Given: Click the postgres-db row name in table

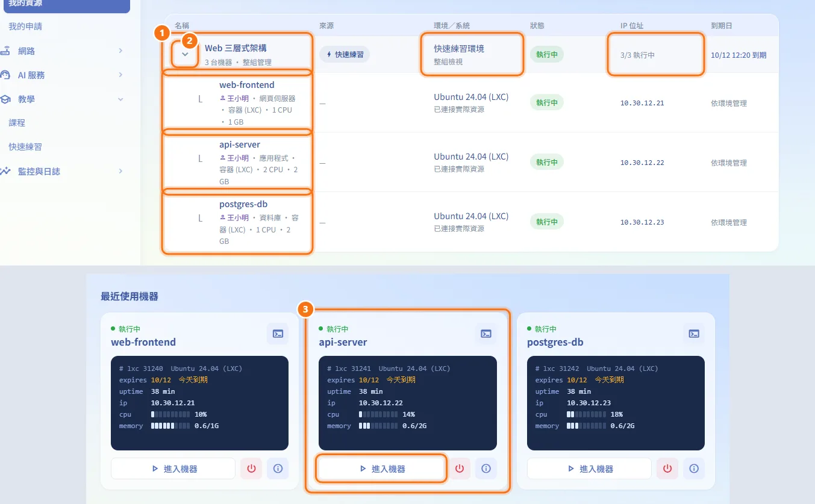Looking at the screenshot, I should pos(243,204).
